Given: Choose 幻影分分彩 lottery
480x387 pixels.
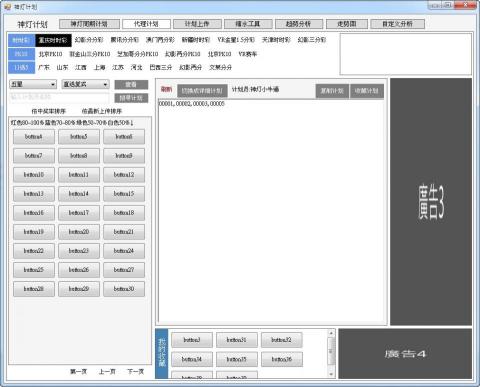Looking at the screenshot, I should click(x=89, y=40).
